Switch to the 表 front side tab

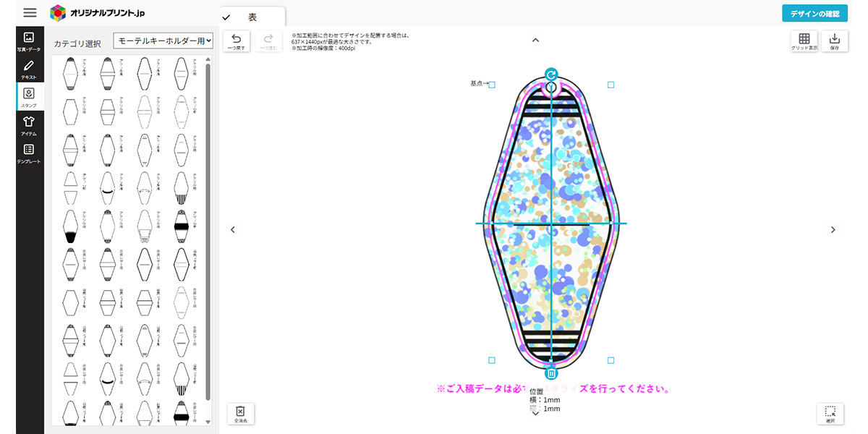252,17
